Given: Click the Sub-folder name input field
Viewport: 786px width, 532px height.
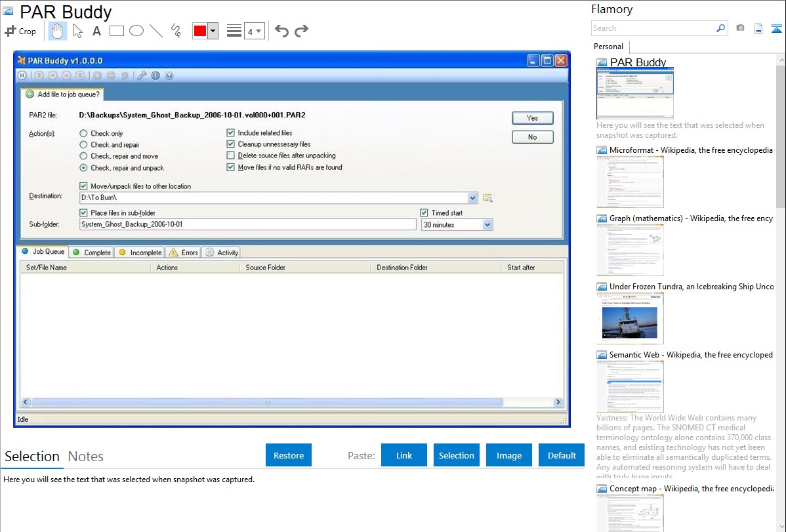Looking at the screenshot, I should tap(247, 224).
